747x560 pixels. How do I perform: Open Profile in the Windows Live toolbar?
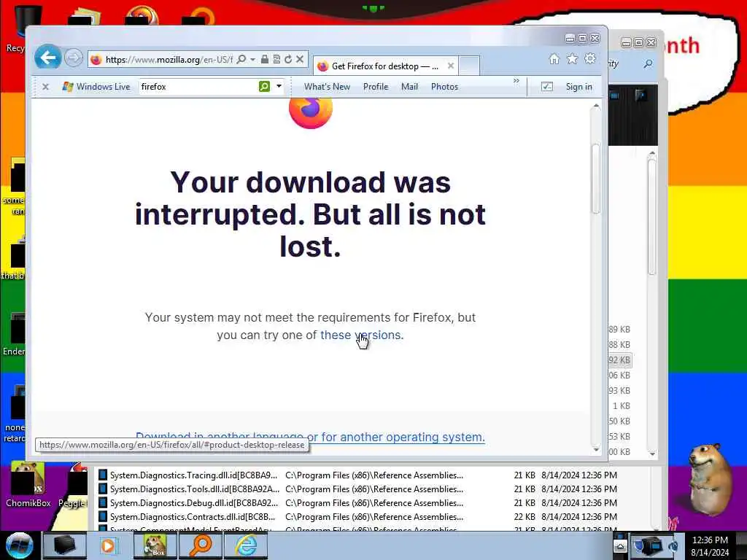376,87
